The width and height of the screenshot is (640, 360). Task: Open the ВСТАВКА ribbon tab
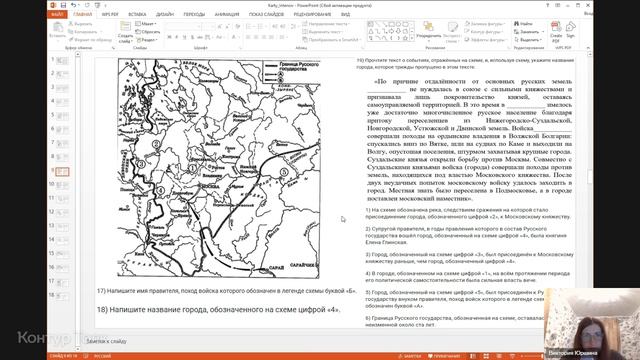[x=137, y=14]
